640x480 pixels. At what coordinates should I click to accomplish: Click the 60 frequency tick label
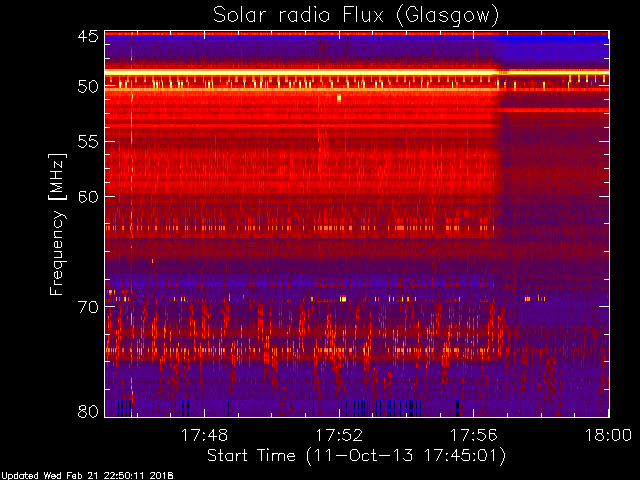tap(88, 197)
